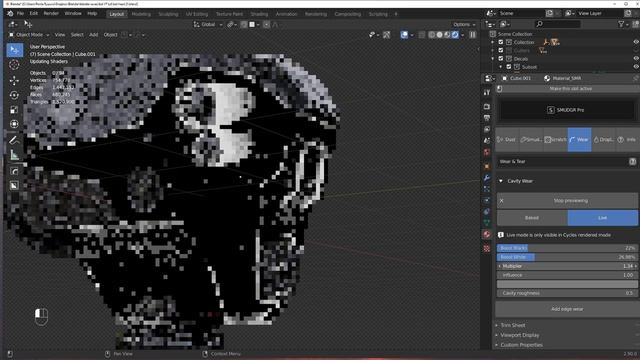Activate the 3D Cursor tool

[x=14, y=65]
